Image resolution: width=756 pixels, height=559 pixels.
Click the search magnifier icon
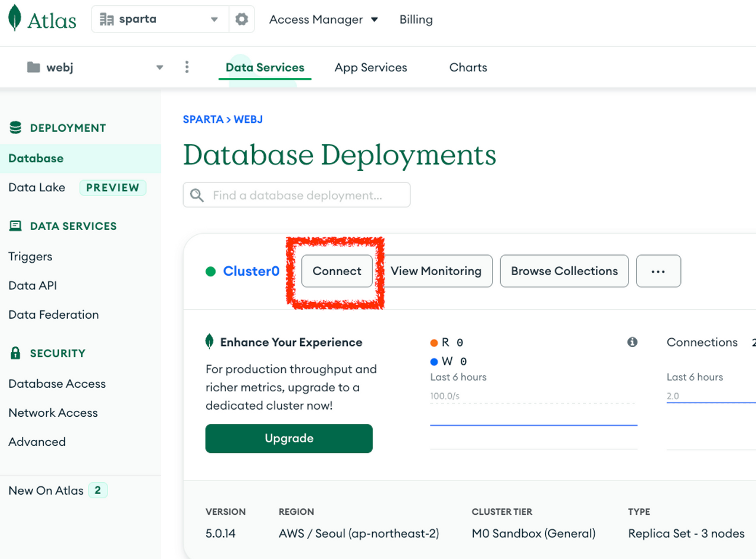coord(197,195)
